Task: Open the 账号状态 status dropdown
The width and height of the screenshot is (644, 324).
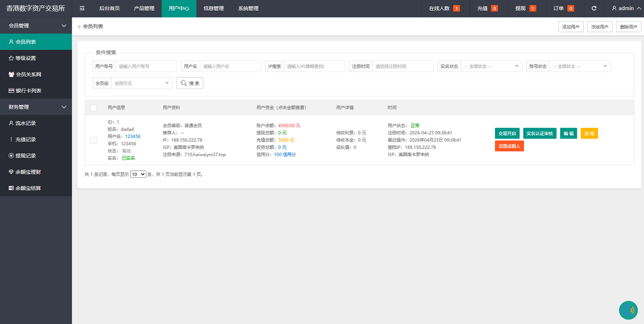Action: click(x=580, y=66)
